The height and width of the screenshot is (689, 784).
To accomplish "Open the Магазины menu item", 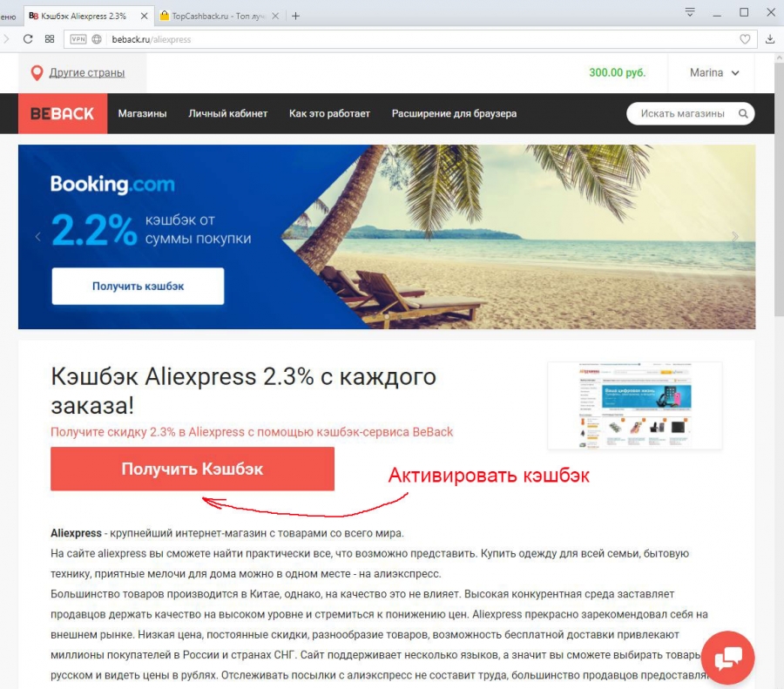I will (x=142, y=113).
